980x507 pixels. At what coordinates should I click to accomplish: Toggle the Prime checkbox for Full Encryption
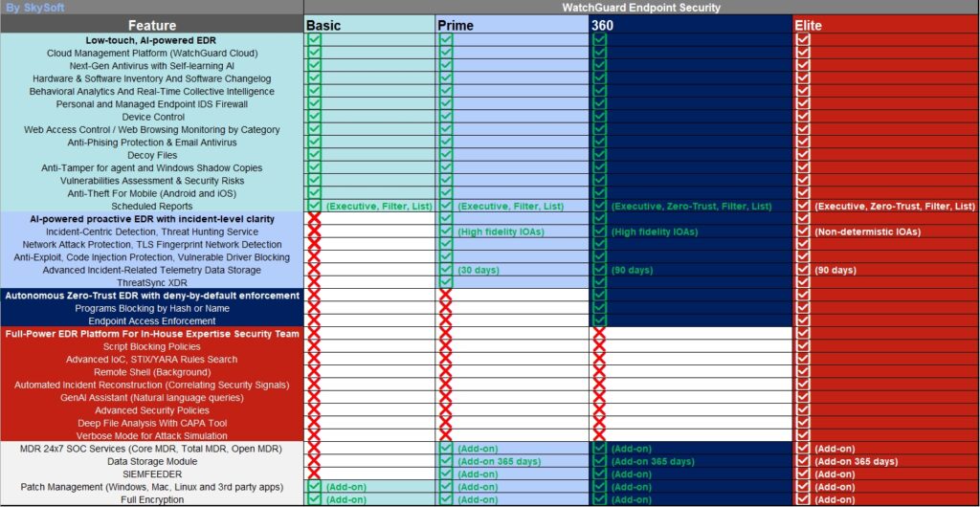[x=446, y=499]
